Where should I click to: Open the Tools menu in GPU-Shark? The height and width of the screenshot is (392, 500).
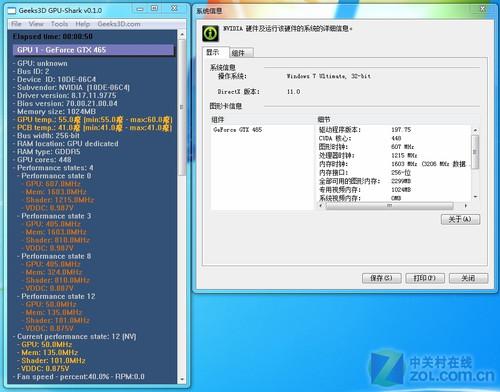tap(59, 24)
